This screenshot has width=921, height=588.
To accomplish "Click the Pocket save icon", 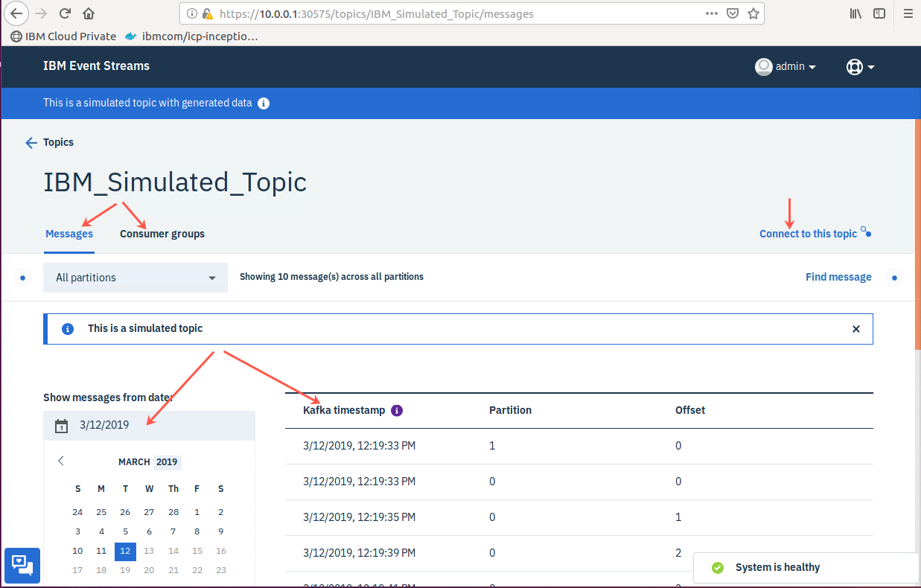I will coord(733,13).
